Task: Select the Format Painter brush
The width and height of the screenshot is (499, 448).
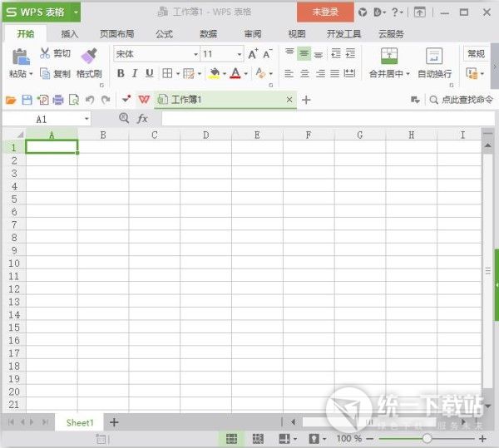Action: click(x=89, y=56)
